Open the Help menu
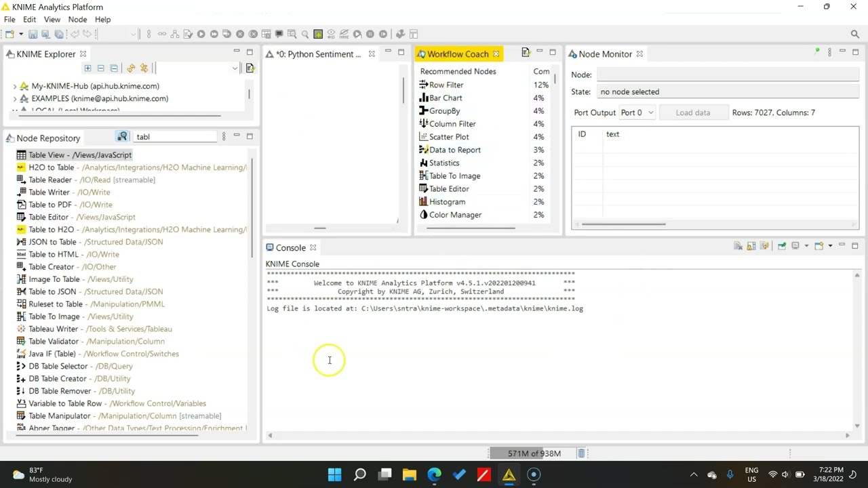This screenshot has width=868, height=488. [x=102, y=20]
